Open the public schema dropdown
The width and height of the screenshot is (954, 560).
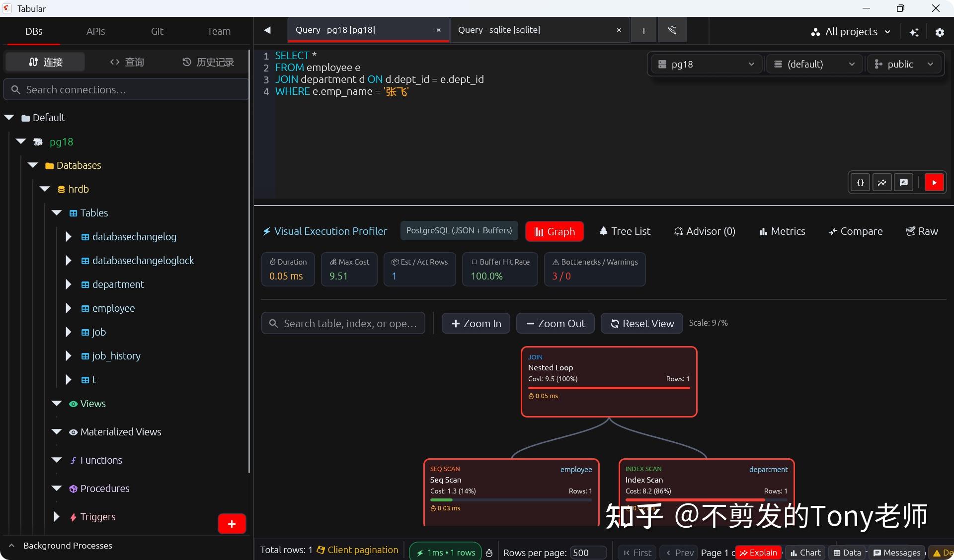tap(904, 64)
